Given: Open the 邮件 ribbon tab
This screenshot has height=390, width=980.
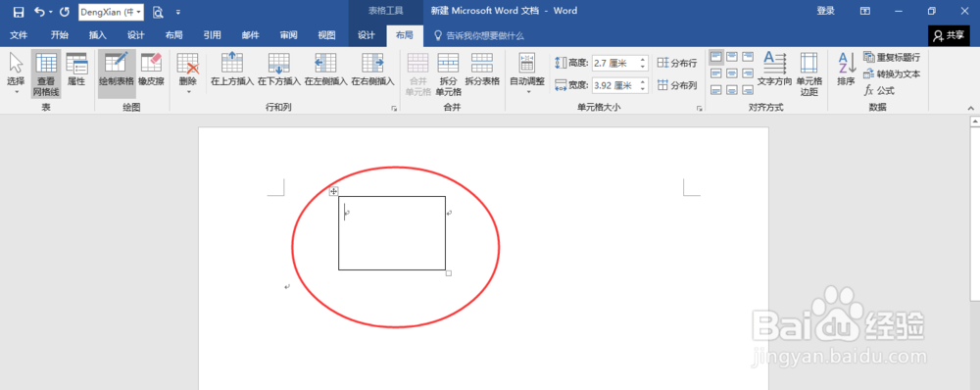Looking at the screenshot, I should [251, 35].
